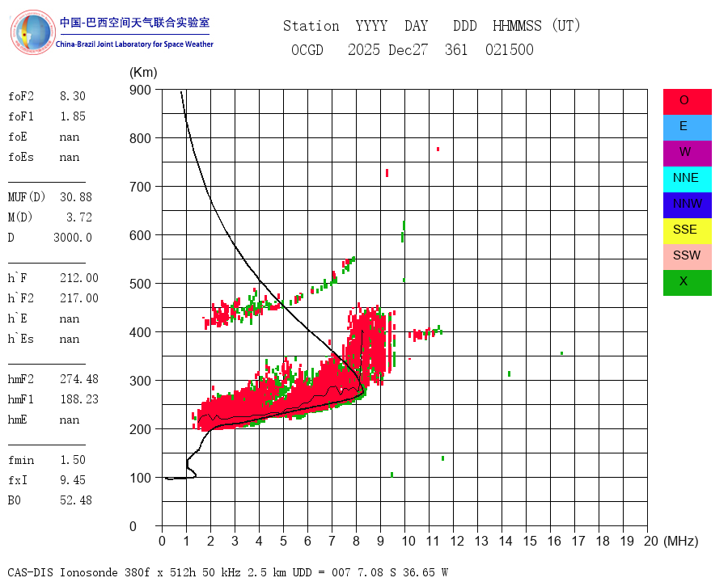Click the h`Es label
The height and width of the screenshot is (582, 728).
(x=21, y=339)
